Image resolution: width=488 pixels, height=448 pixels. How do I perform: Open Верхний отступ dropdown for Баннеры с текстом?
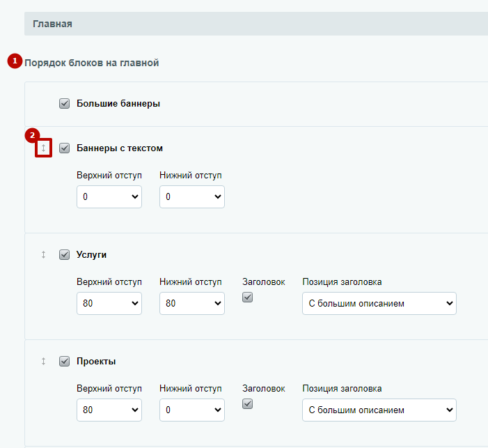(x=109, y=196)
